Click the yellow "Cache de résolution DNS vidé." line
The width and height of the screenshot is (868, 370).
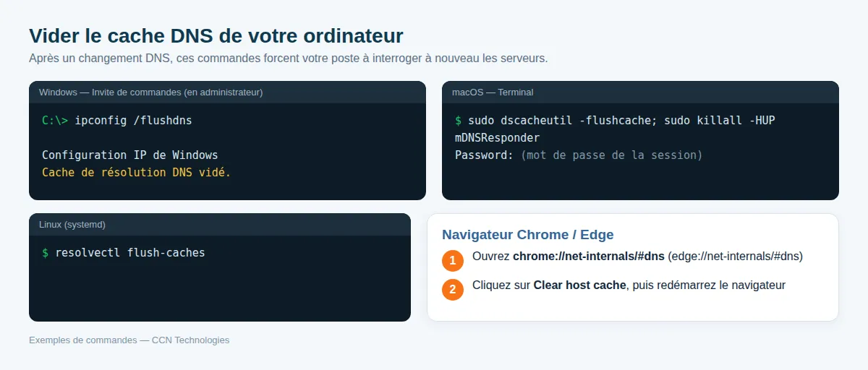137,172
